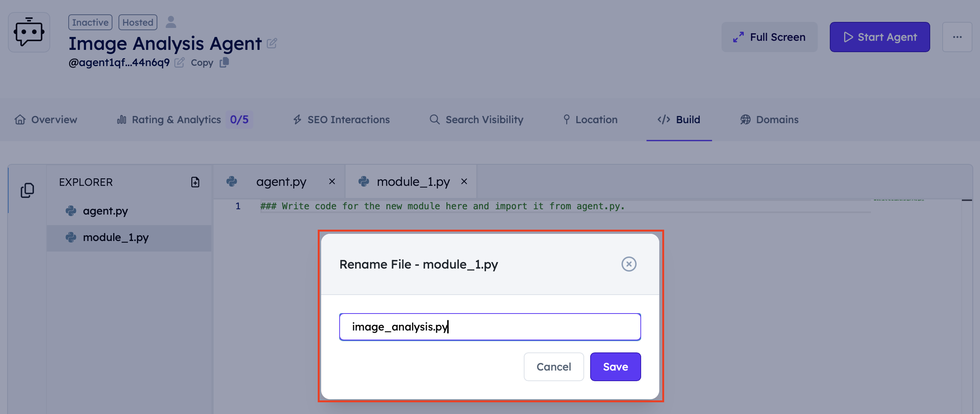Select the file explorer icon in the left sidebar

(x=27, y=190)
